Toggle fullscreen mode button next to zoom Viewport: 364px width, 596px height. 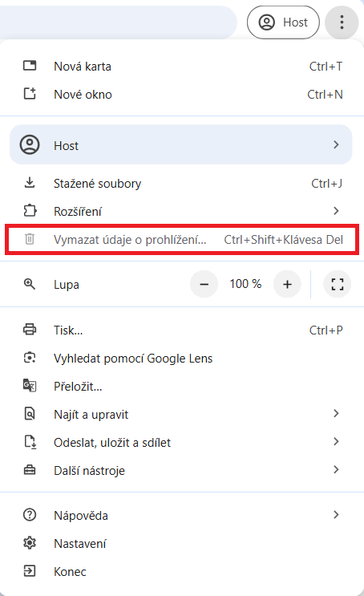tap(337, 284)
